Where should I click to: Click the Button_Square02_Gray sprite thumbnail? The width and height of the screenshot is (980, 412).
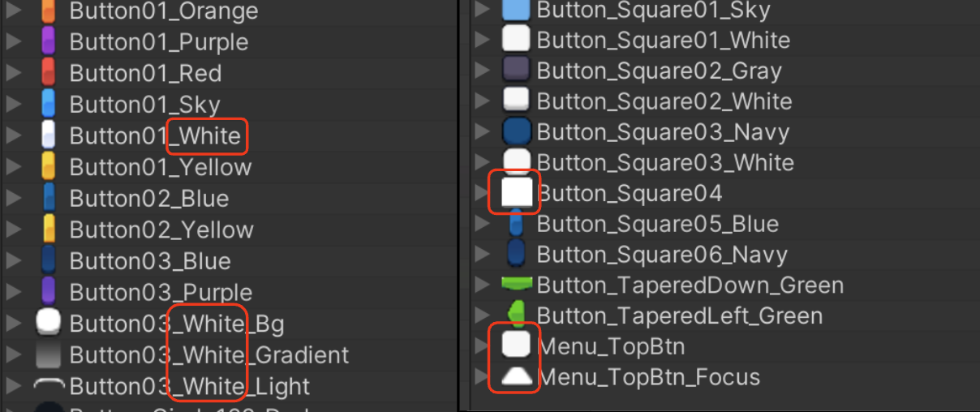click(516, 70)
